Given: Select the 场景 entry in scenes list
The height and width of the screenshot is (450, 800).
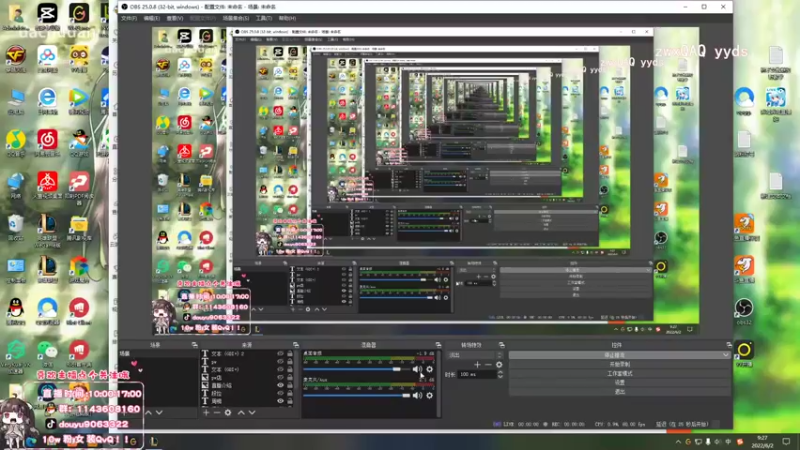Looking at the screenshot, I should [x=158, y=354].
